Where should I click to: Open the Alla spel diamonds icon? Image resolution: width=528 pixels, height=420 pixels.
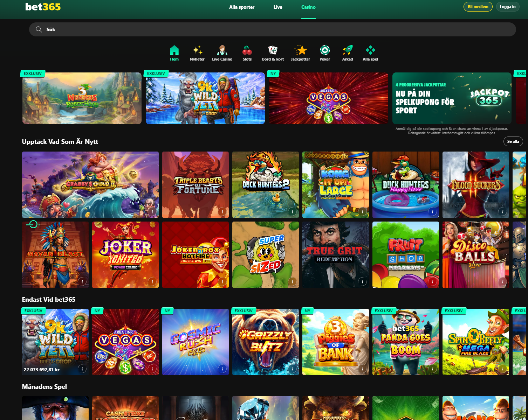[x=370, y=50]
